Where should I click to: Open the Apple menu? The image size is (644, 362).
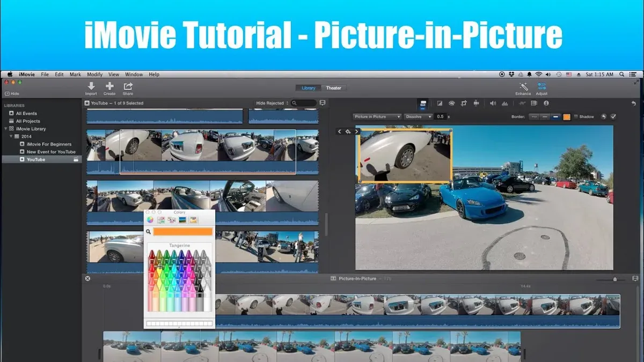tap(10, 75)
